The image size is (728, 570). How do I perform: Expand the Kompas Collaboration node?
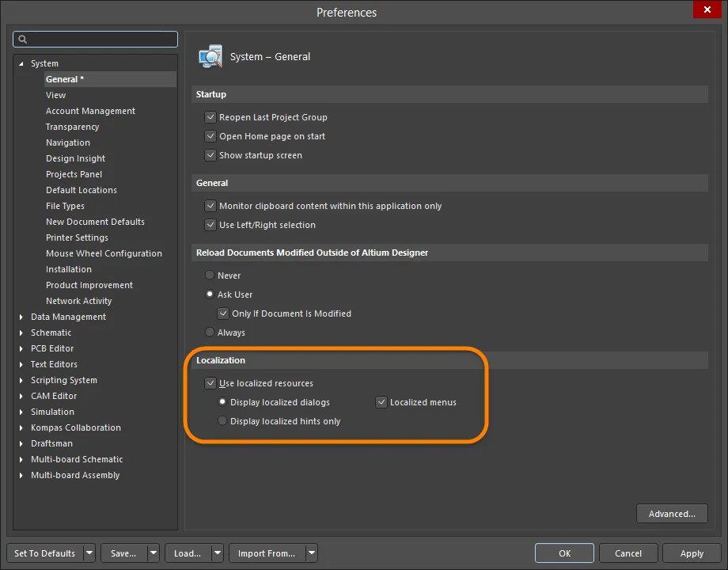click(21, 427)
